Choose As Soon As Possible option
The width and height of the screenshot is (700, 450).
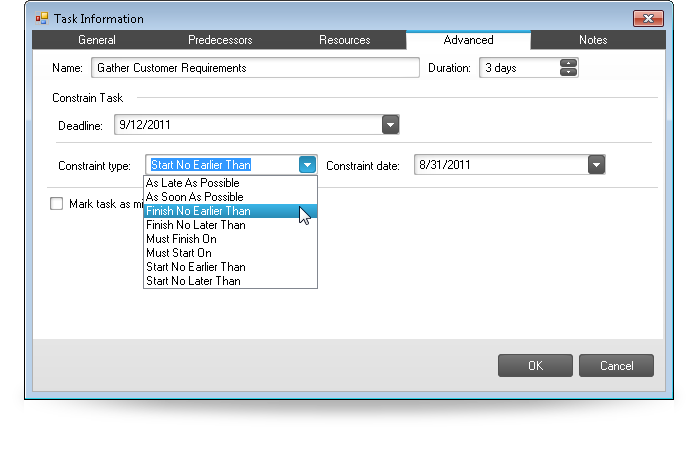[230, 197]
